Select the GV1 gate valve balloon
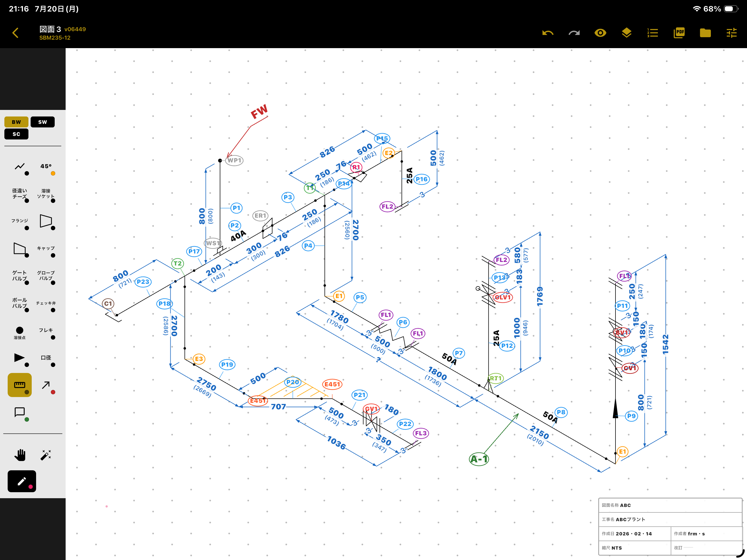This screenshot has width=747, height=560. (372, 409)
